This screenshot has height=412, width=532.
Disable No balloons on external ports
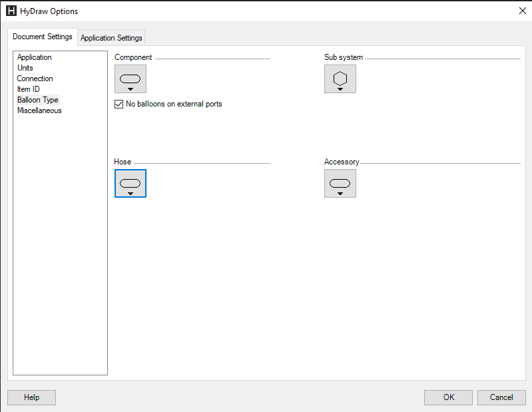point(119,104)
